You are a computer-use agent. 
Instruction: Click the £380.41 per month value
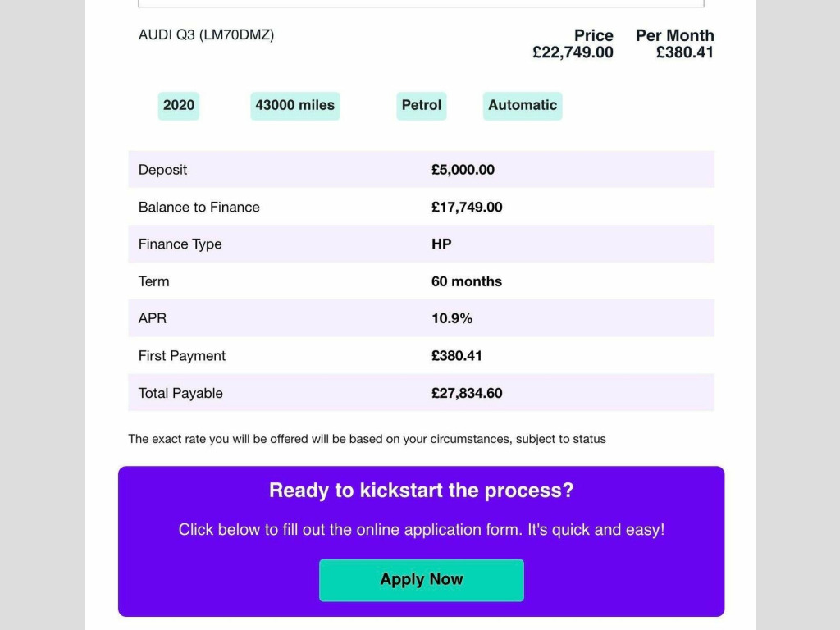(684, 52)
